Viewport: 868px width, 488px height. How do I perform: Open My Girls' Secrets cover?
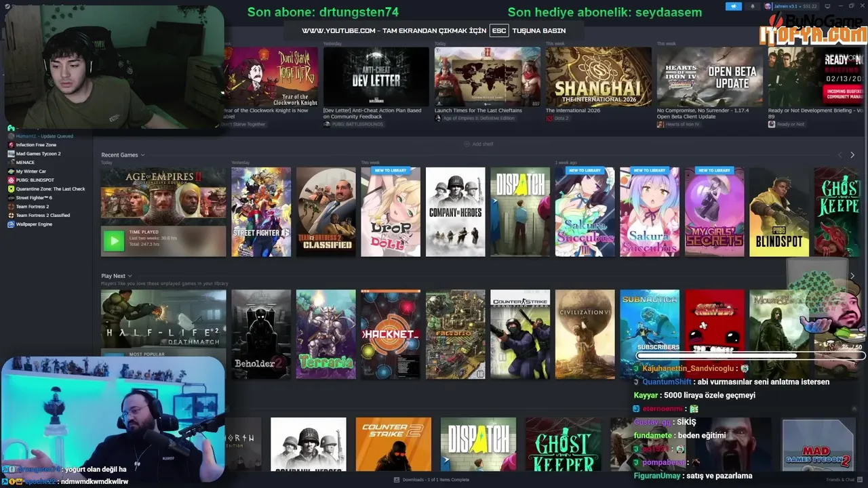tap(714, 212)
